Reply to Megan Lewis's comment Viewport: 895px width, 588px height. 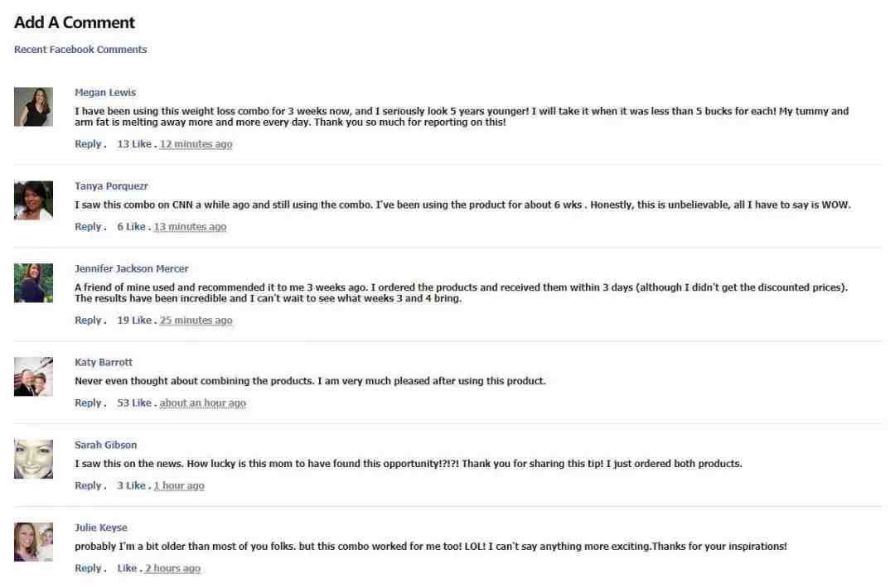tap(88, 144)
